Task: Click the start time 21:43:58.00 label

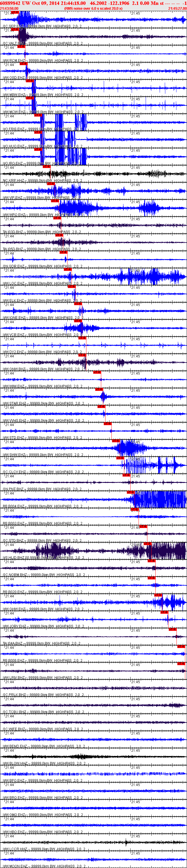Action: pyautogui.click(x=9, y=8)
